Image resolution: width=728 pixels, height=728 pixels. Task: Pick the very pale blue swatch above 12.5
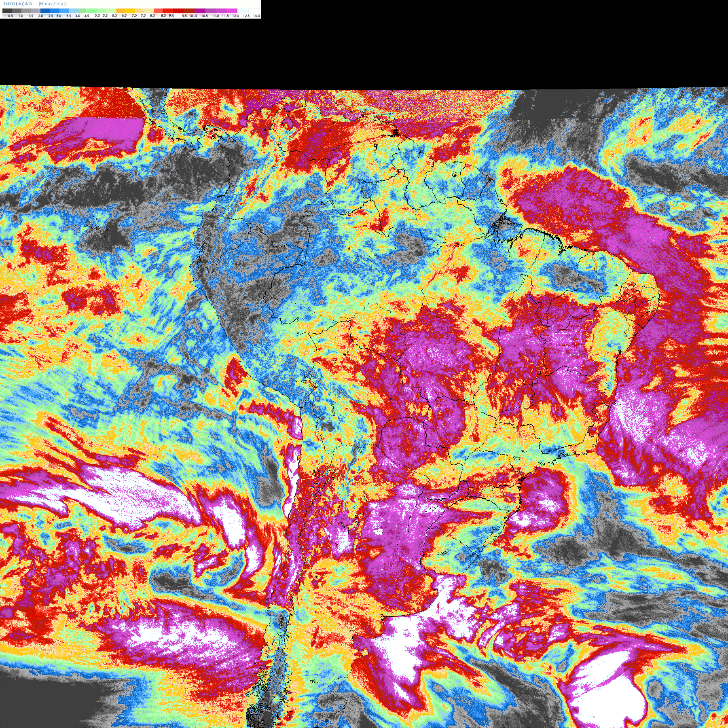click(243, 11)
